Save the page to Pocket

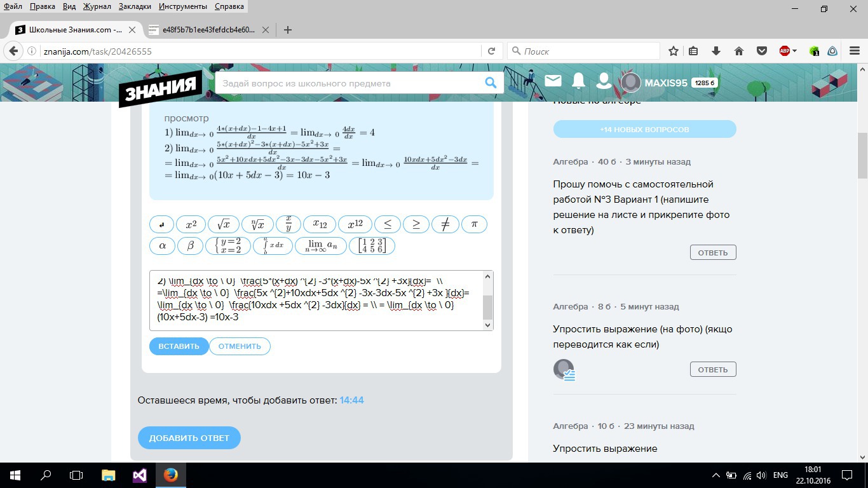(761, 51)
